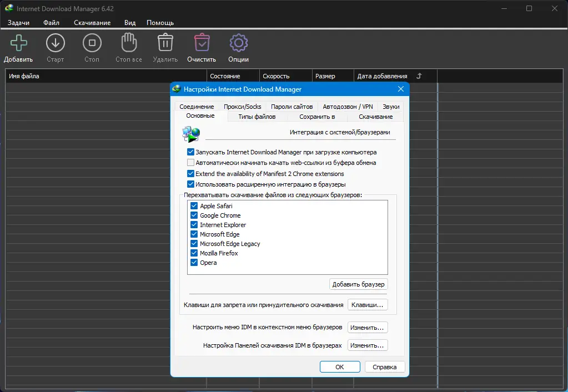The image size is (568, 392).
Task: Open the Помощь menu
Action: [x=160, y=22]
